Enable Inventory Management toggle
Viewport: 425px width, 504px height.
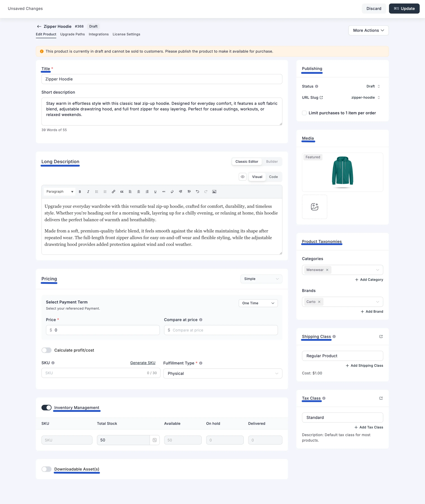pyautogui.click(x=47, y=407)
